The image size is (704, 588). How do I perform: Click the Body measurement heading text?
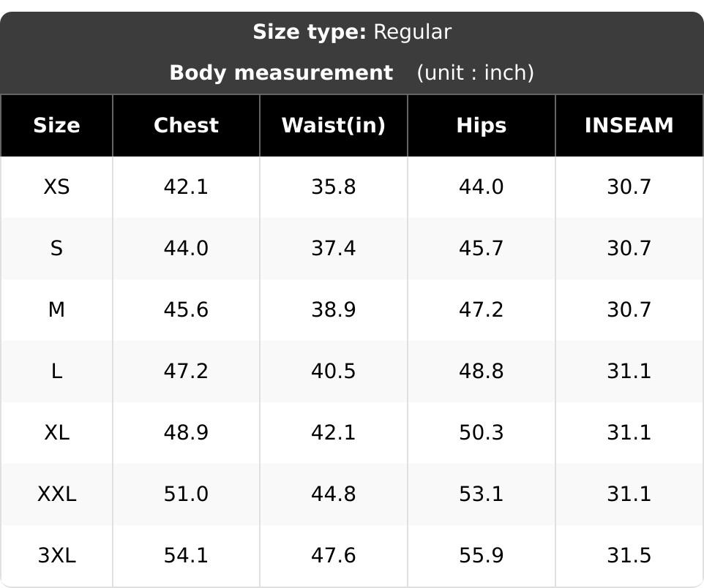(282, 72)
